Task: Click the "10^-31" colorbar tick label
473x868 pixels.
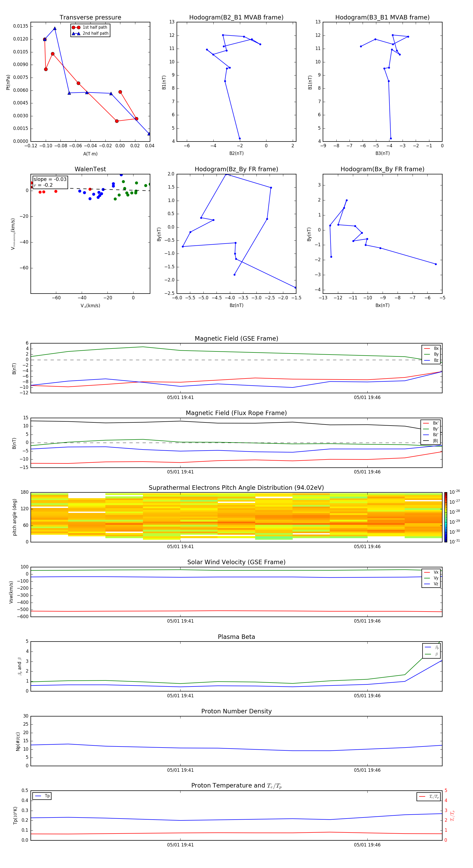Action: pos(455,542)
